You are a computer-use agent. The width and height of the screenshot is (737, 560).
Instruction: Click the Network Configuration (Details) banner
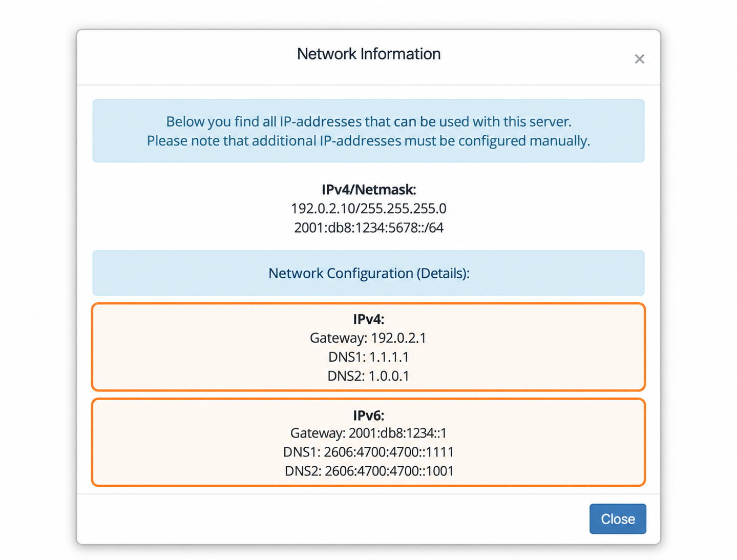click(369, 273)
